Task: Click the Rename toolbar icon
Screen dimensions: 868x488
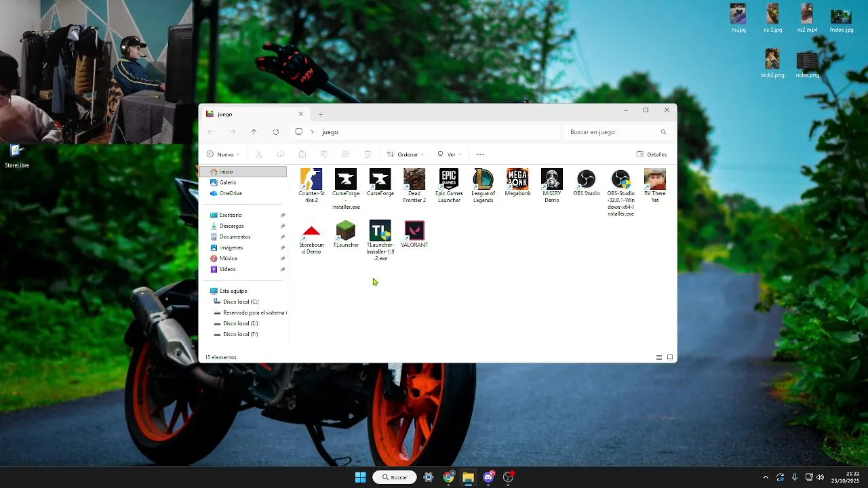Action: (324, 155)
